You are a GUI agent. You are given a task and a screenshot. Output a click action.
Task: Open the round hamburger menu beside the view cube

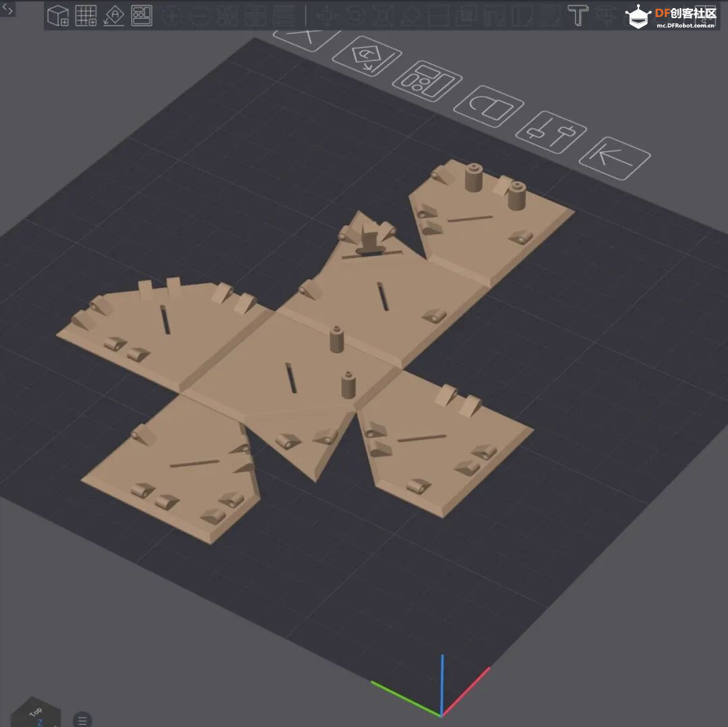(82, 720)
